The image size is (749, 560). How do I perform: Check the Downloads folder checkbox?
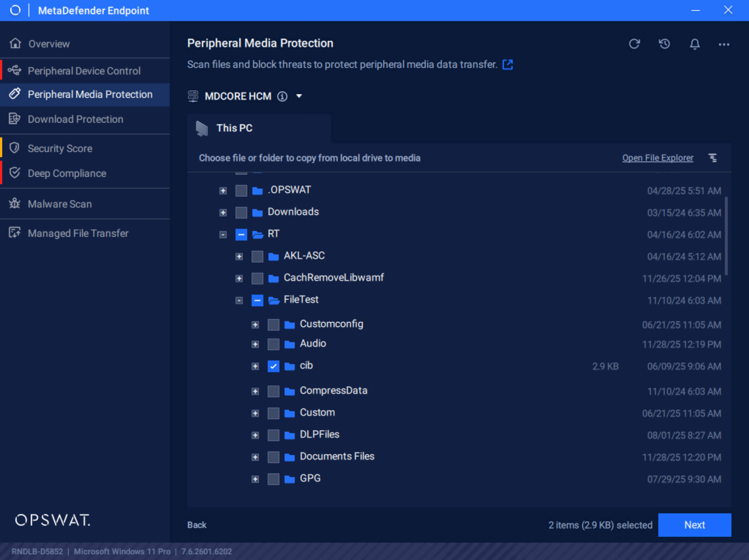pyautogui.click(x=241, y=213)
